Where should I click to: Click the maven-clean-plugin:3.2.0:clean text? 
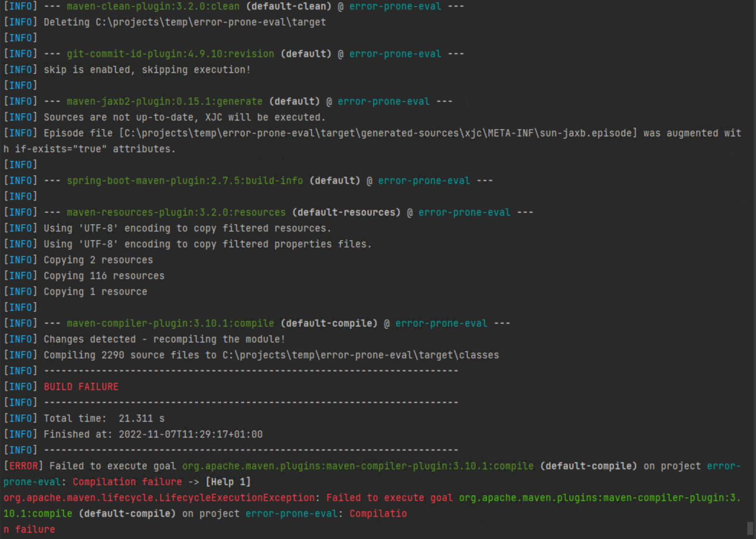coord(153,6)
